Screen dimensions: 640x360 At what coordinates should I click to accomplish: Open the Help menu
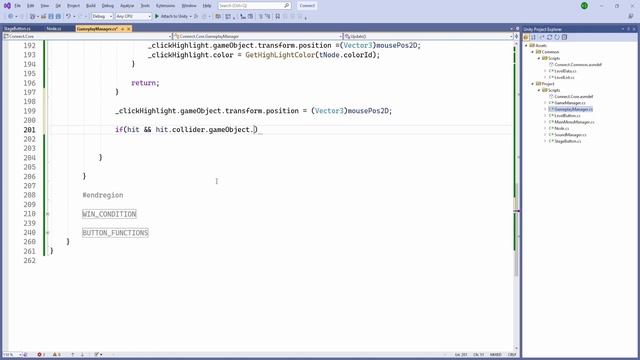pos(207,6)
